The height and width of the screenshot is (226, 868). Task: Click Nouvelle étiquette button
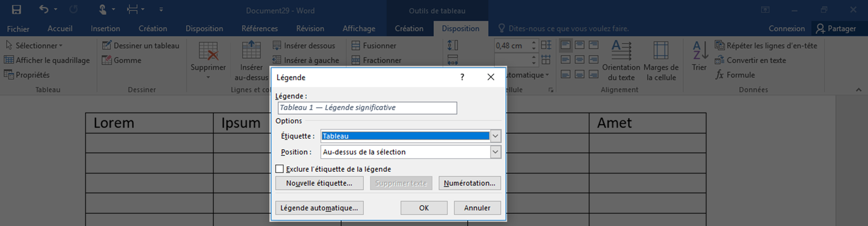click(319, 183)
